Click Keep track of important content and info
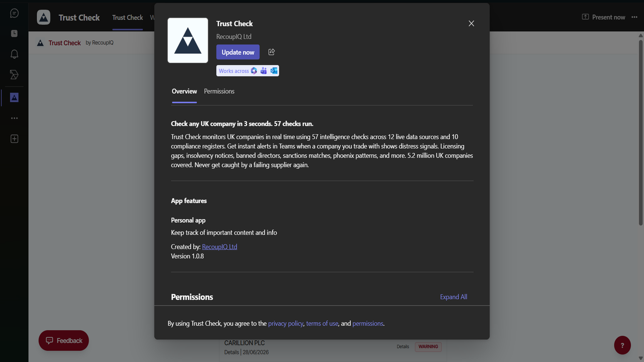644x362 pixels. pos(224,233)
